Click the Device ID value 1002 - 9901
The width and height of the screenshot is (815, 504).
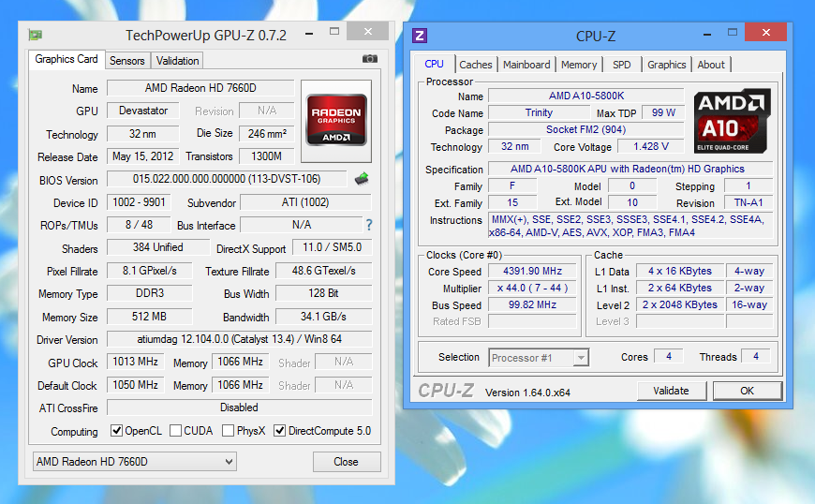[139, 202]
